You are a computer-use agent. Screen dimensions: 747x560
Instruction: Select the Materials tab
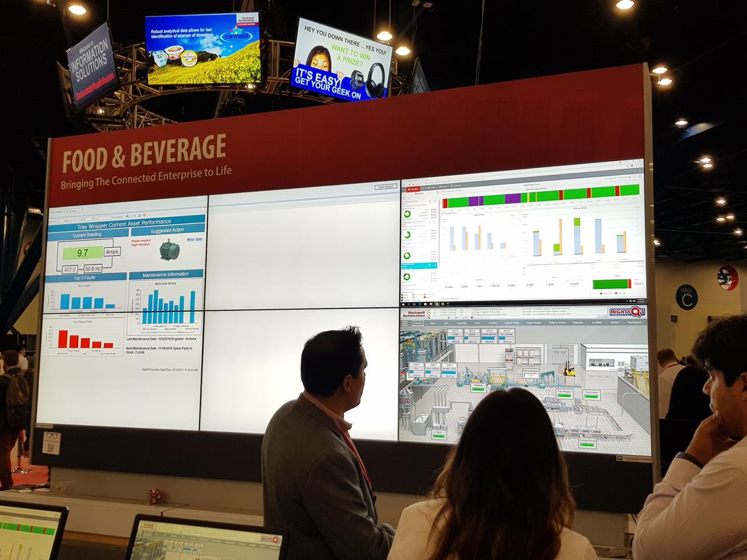click(x=578, y=322)
